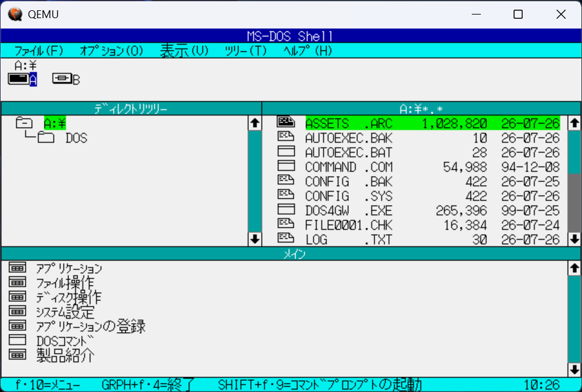582x392 pixels.
Task: Click f·10=メニュー in status bar
Action: click(47, 385)
